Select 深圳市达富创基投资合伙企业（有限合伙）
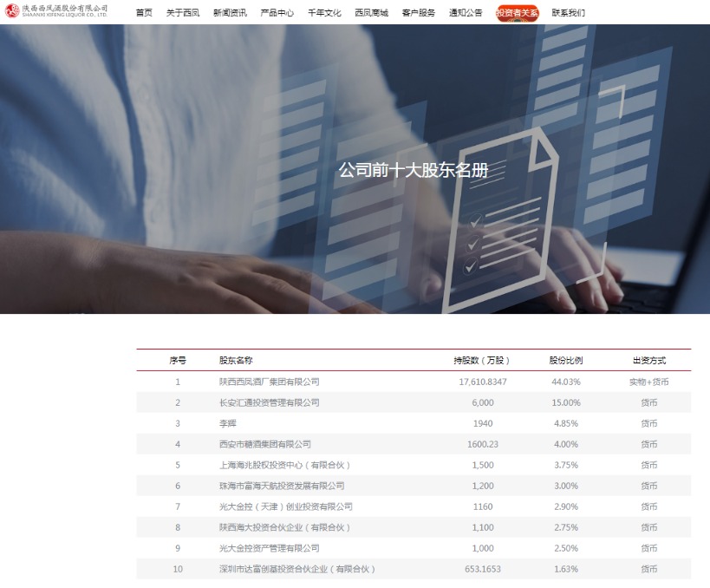The width and height of the screenshot is (710, 588). [x=297, y=570]
